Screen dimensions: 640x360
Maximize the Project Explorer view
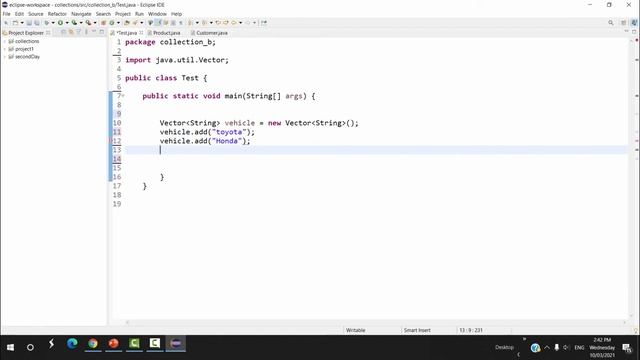tap(102, 32)
